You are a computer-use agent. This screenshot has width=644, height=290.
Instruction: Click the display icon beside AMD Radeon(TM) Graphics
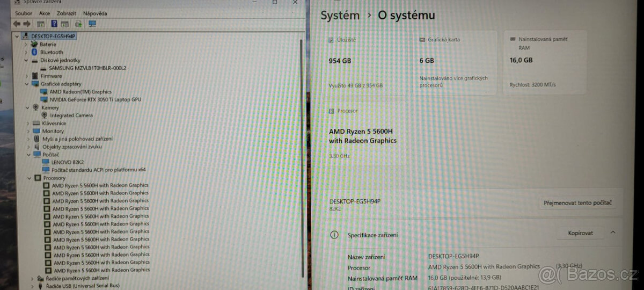(45, 91)
